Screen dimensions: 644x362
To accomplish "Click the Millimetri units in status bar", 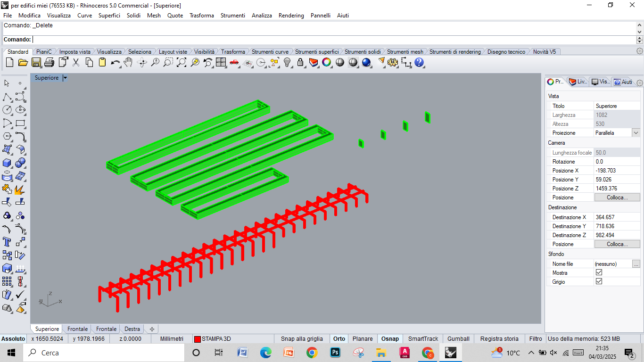I will [x=172, y=338].
